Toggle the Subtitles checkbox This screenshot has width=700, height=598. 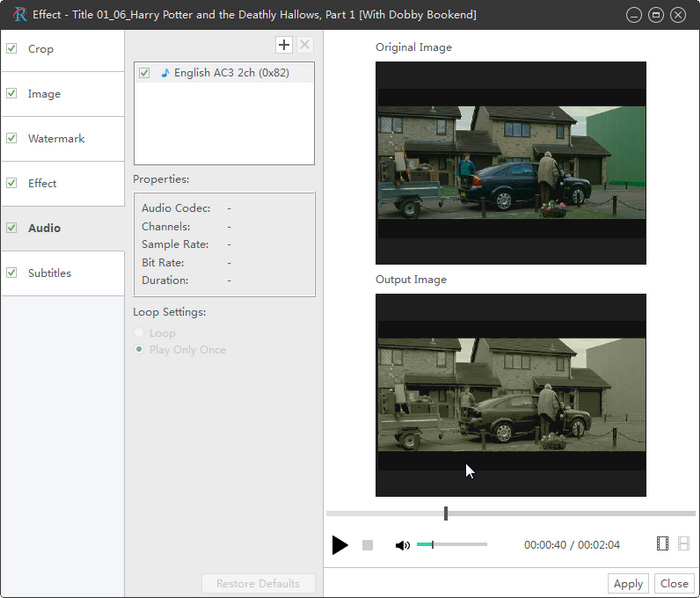[12, 273]
